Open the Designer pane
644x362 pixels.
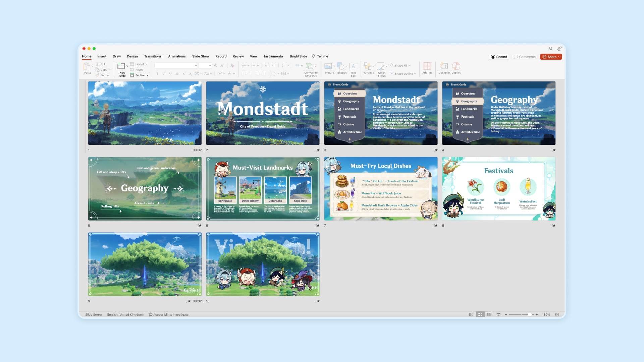(444, 66)
